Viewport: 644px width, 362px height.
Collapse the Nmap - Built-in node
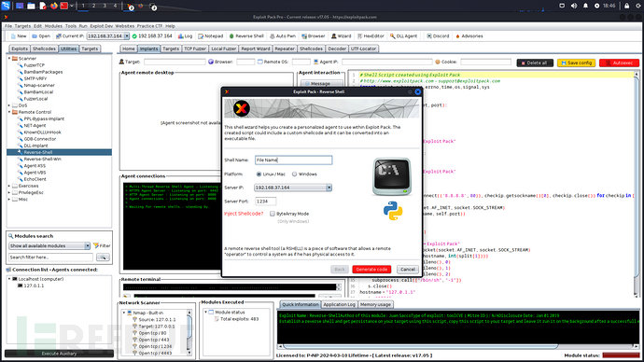124,313
